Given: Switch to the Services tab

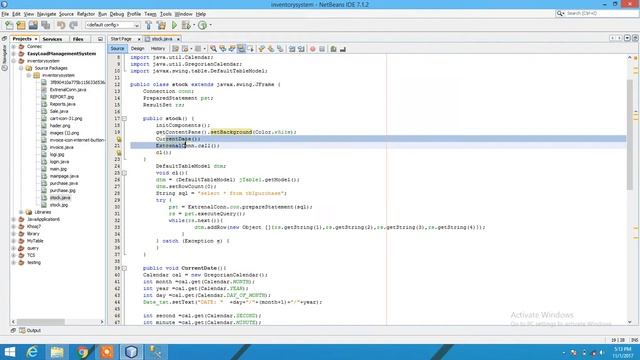Looking at the screenshot, I should (x=52, y=39).
